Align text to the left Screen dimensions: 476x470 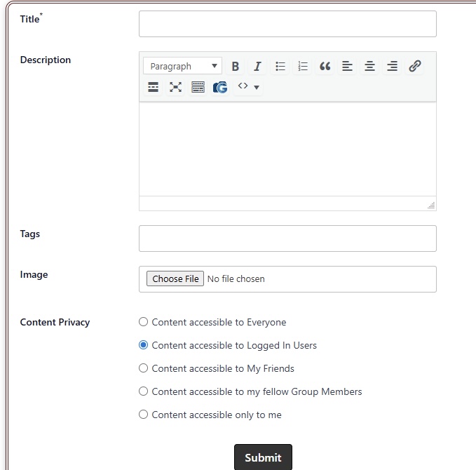(347, 66)
